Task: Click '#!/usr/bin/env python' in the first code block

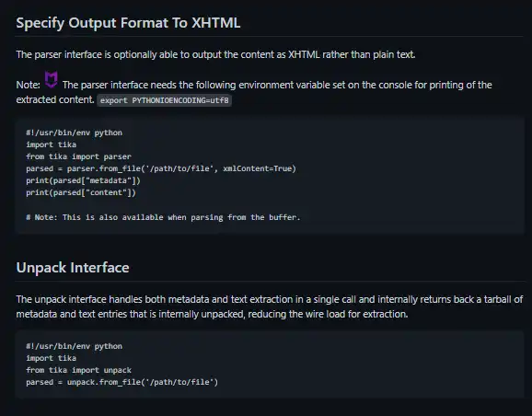Action: tap(74, 133)
